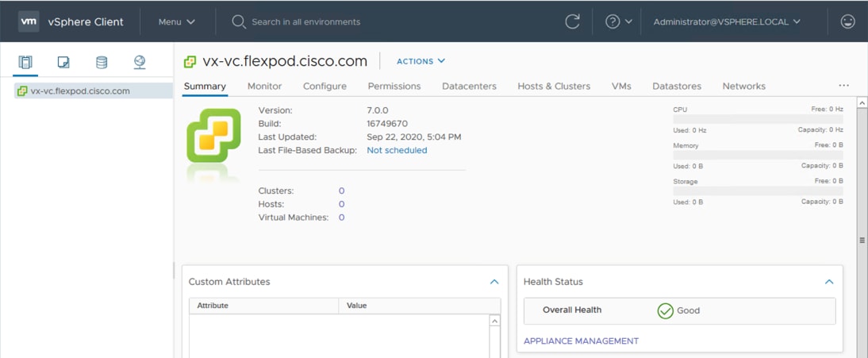
Task: Go to the Datastores tab
Action: tap(677, 87)
